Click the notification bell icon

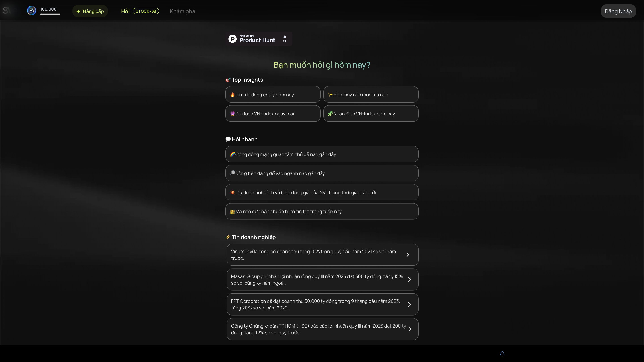[x=502, y=354]
